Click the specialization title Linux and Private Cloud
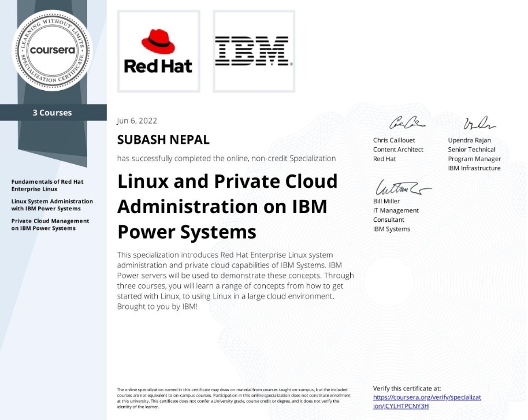The width and height of the screenshot is (528, 420). coord(227,206)
